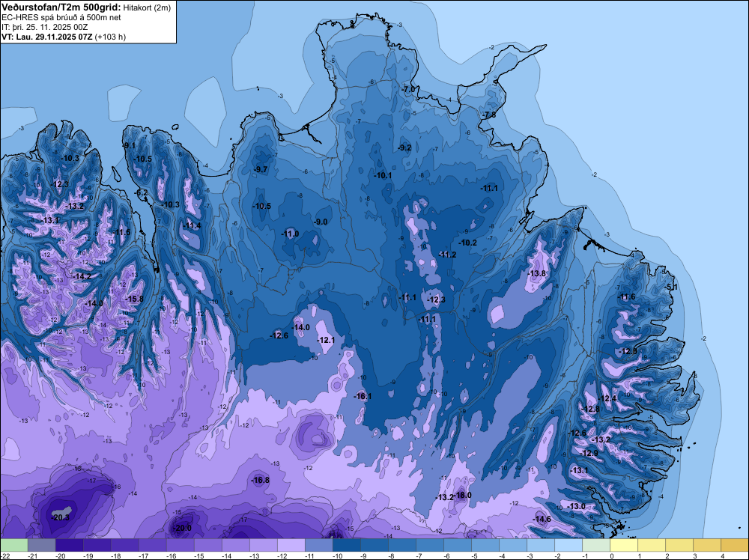Click the -20.3 temperature value on map
This screenshot has width=749, height=560.
click(x=61, y=517)
